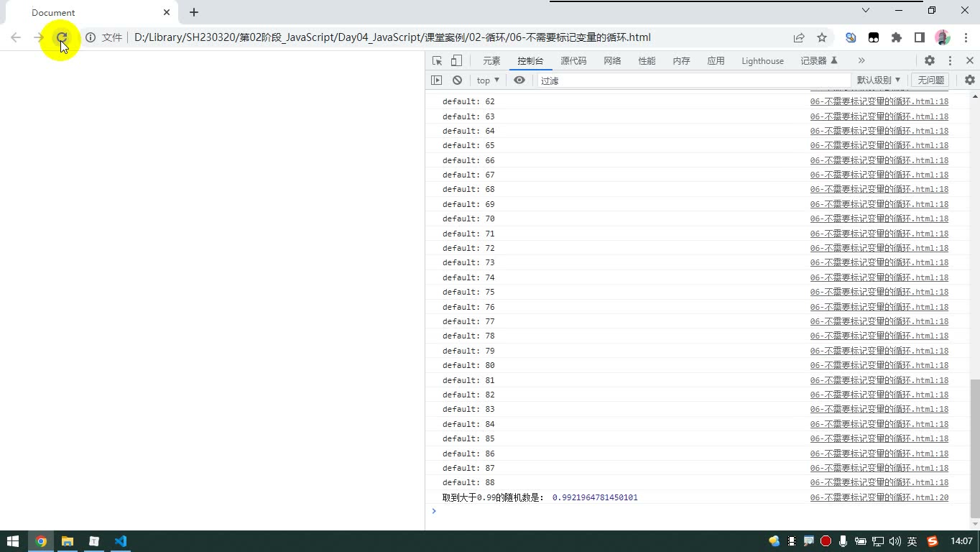Image resolution: width=980 pixels, height=552 pixels.
Task: Expand the top JavaScript context dropdown
Action: (488, 80)
